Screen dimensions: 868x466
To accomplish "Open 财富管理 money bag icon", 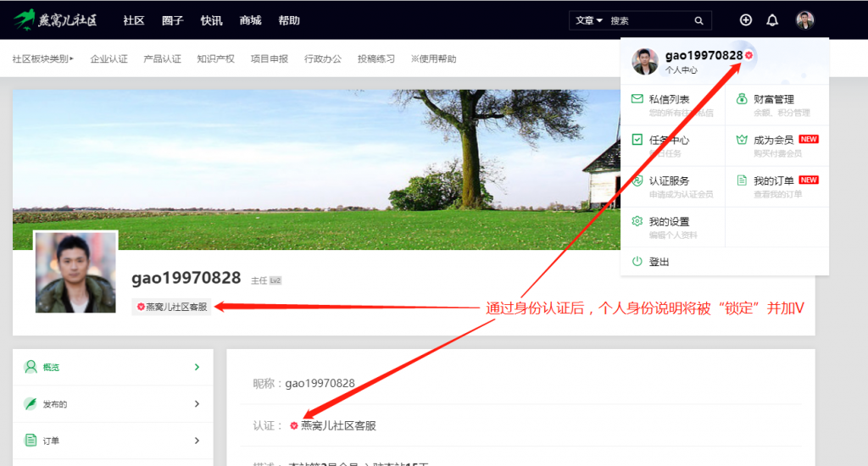I will point(742,99).
